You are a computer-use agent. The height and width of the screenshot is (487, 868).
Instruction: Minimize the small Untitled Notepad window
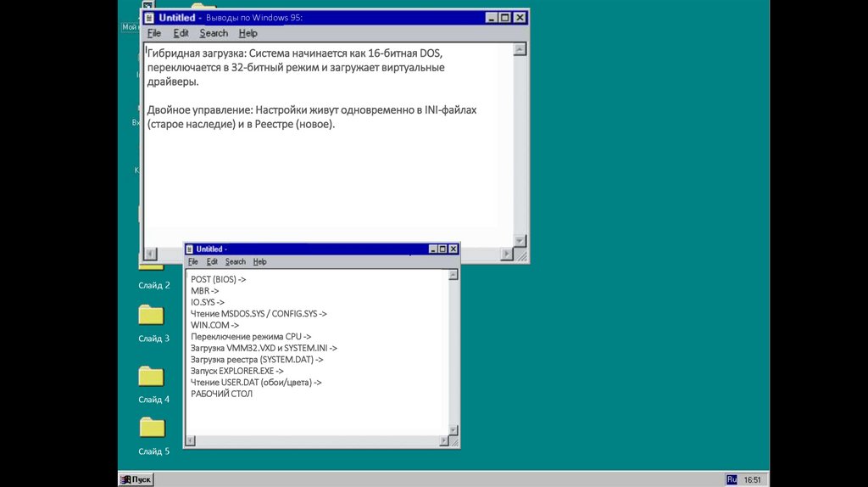point(433,249)
